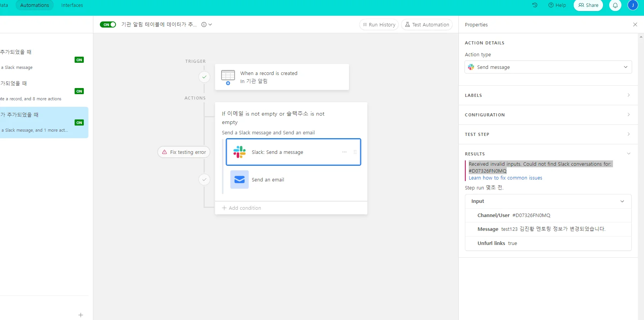This screenshot has width=644, height=320.
Task: Select the Slack: Send a message action card
Action: coord(293,152)
